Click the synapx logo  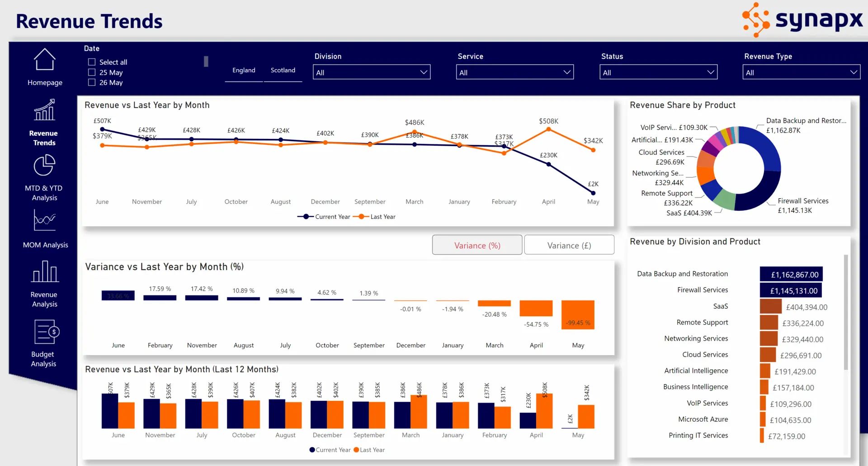pos(802,20)
